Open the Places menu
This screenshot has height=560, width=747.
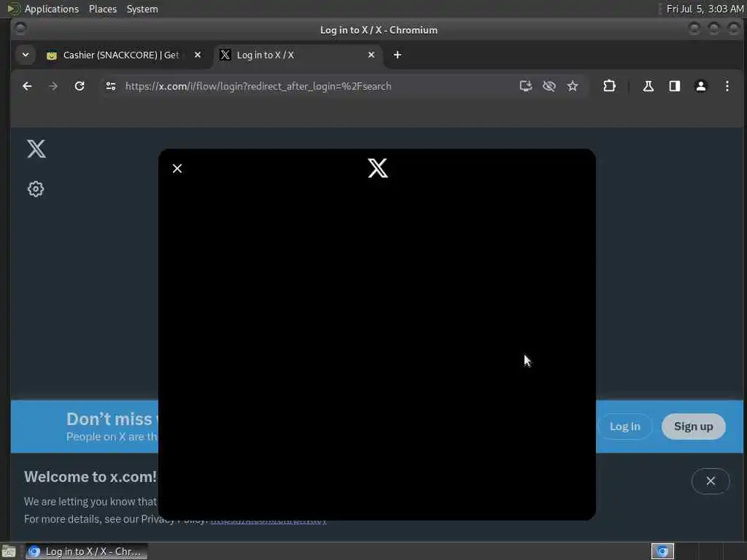(102, 9)
